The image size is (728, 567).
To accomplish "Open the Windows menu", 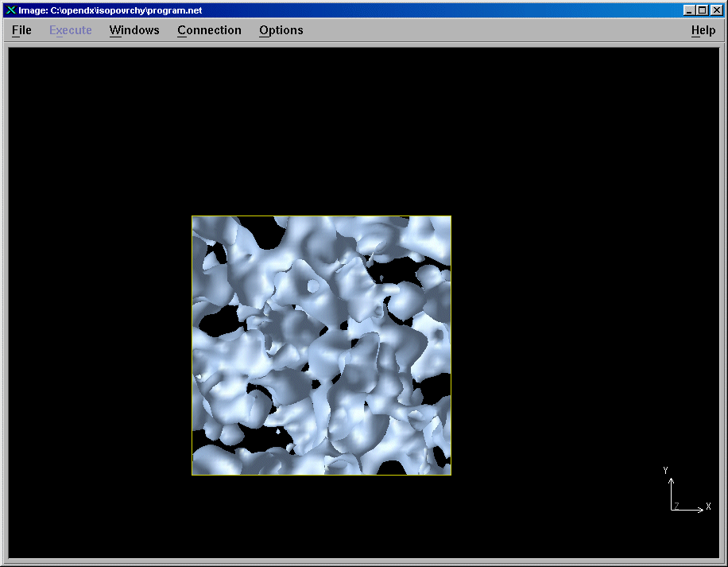I will coord(134,30).
